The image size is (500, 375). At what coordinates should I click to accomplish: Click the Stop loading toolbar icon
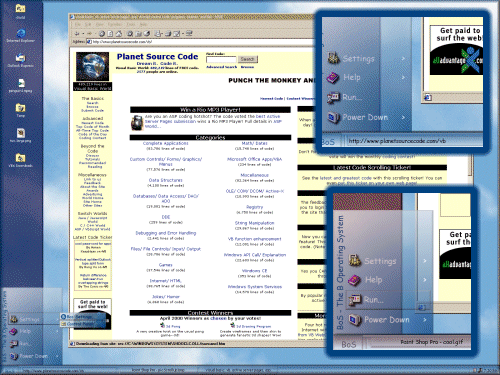pyautogui.click(x=102, y=34)
